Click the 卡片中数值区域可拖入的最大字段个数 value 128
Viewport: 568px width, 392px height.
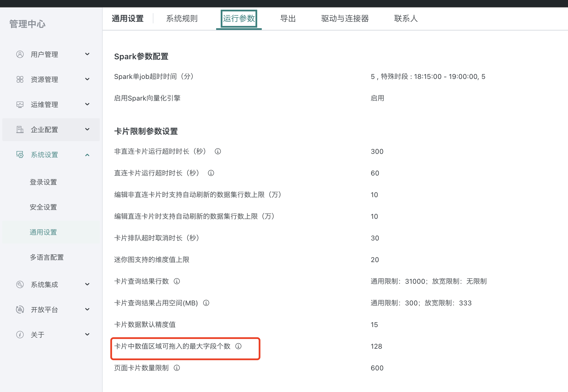tap(376, 346)
